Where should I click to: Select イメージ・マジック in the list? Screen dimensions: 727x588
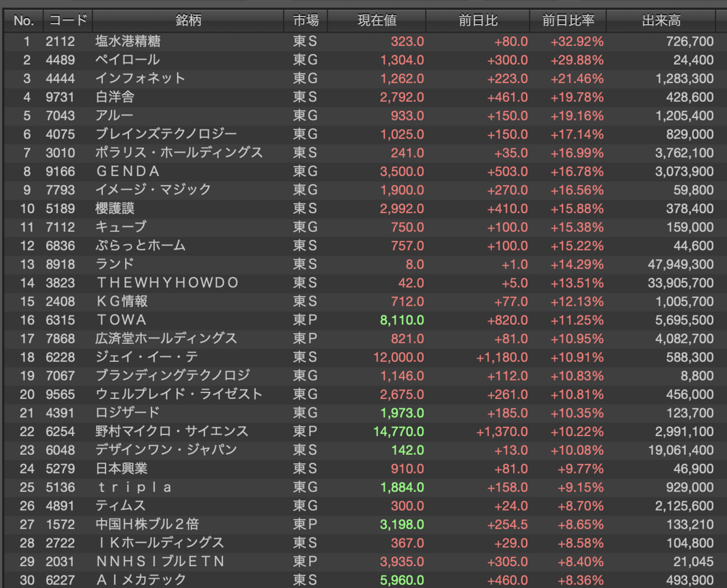click(x=153, y=190)
